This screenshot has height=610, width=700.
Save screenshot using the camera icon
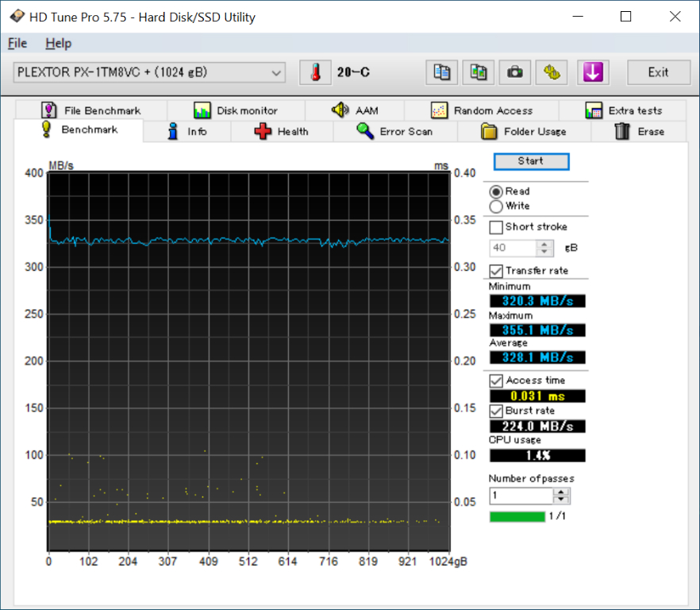[x=514, y=72]
